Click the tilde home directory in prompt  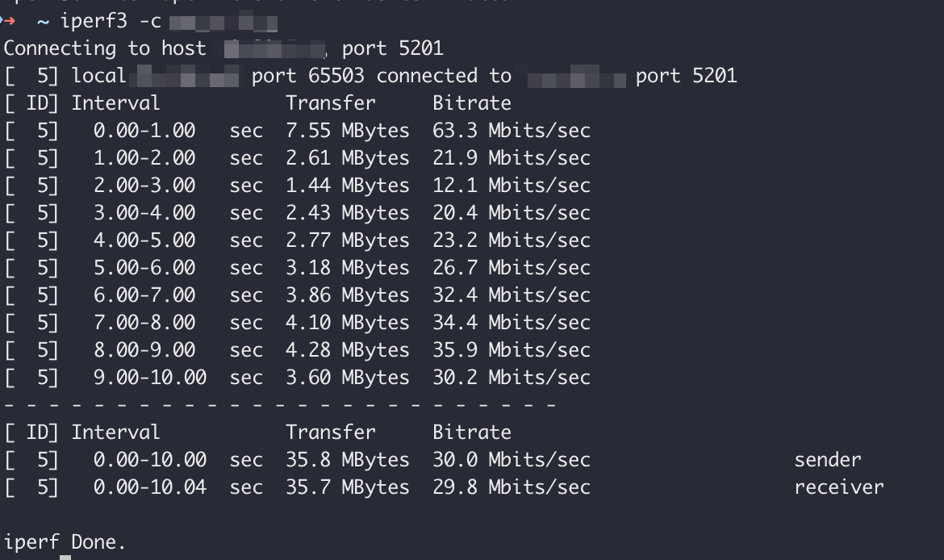43,21
